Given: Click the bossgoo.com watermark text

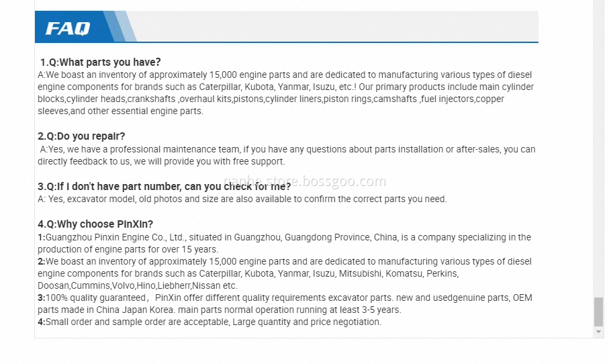Looking at the screenshot, I should (306, 181).
